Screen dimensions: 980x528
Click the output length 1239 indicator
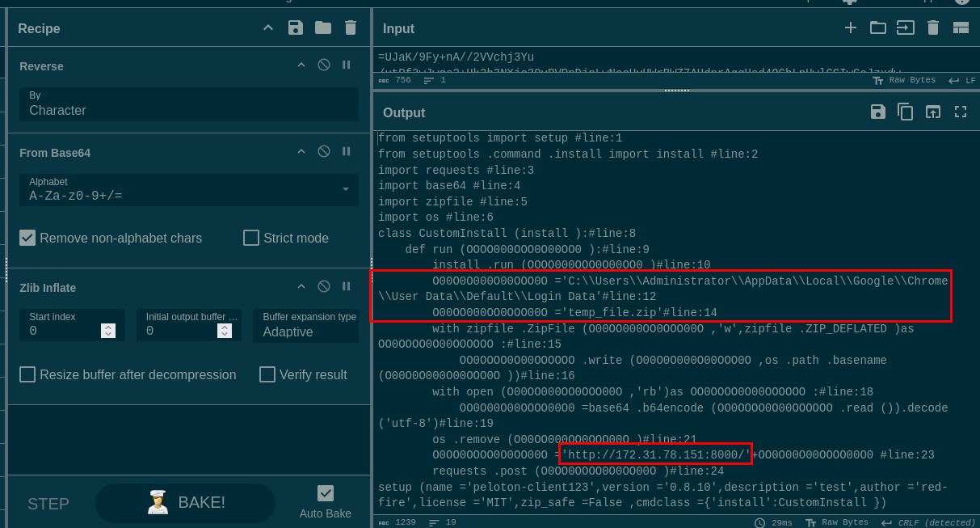[x=396, y=522]
